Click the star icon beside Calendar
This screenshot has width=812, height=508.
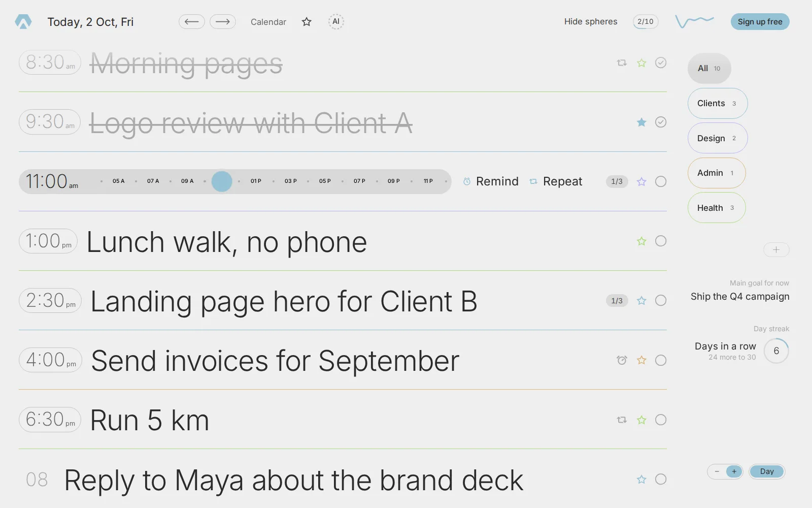(x=307, y=21)
